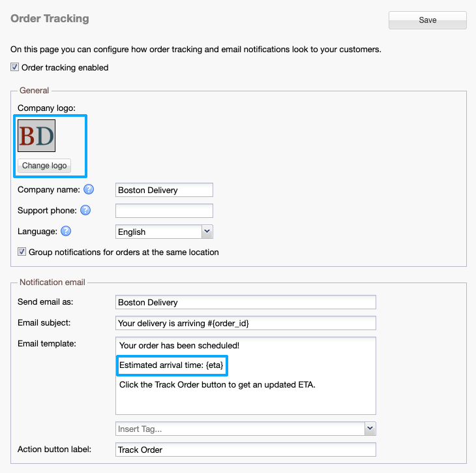Click the Support phone help icon

85,210
